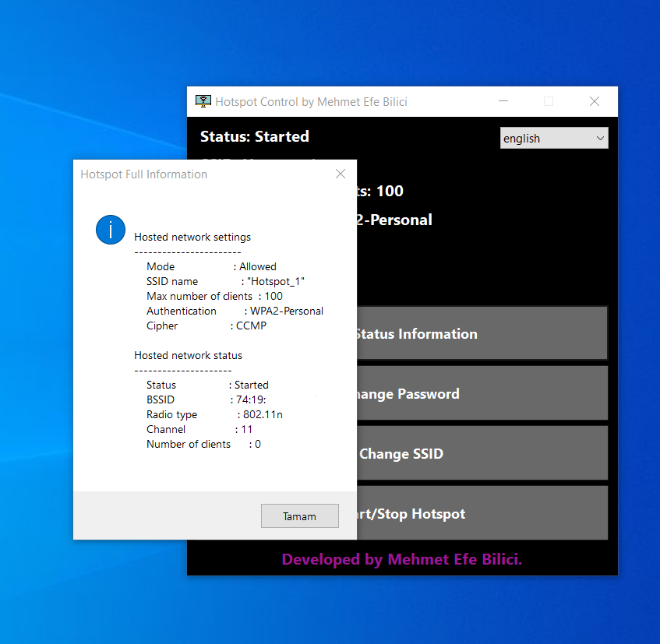
Task: Click the Authentication WPA2-Personal entry
Action: click(235, 311)
